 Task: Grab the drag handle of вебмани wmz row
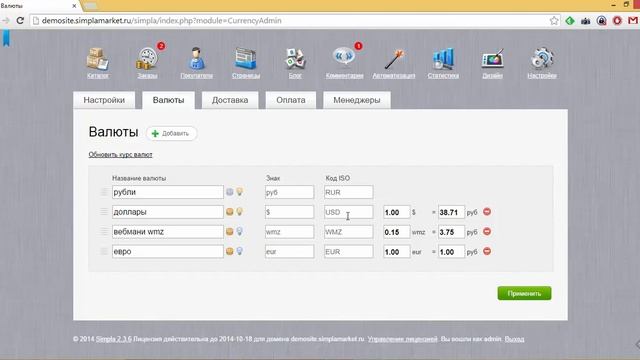[x=104, y=231]
